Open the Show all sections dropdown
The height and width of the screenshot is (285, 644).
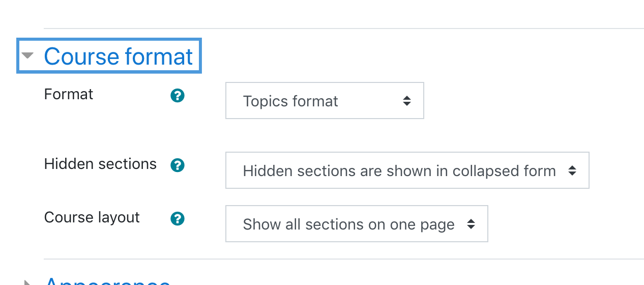357,224
